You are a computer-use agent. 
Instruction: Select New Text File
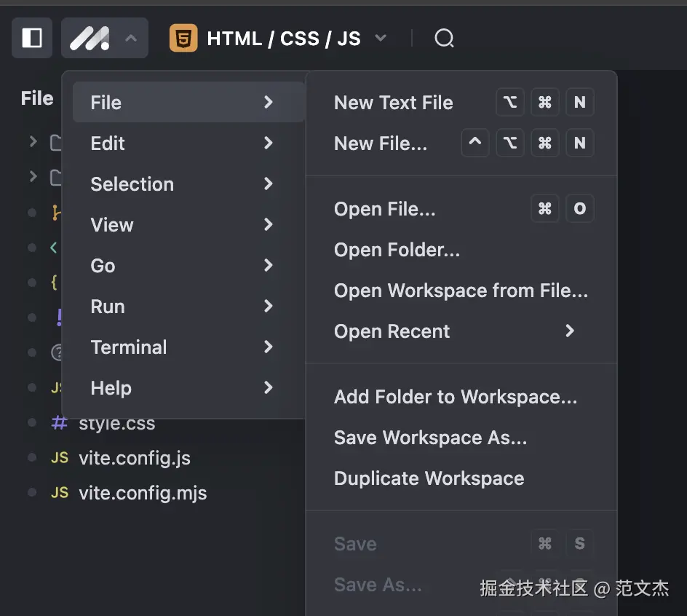(x=393, y=103)
